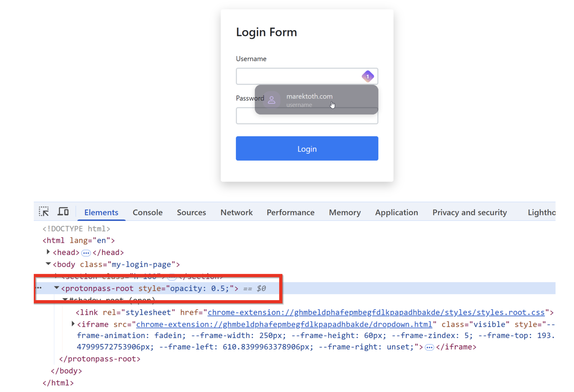
Task: Switch to the Application tab
Action: [x=396, y=212]
